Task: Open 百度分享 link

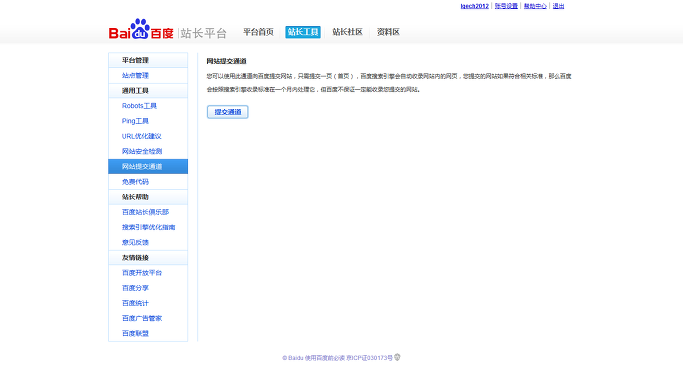Action: (135, 288)
